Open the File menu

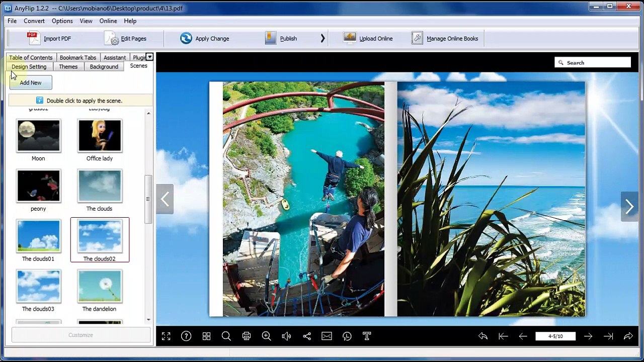point(12,21)
